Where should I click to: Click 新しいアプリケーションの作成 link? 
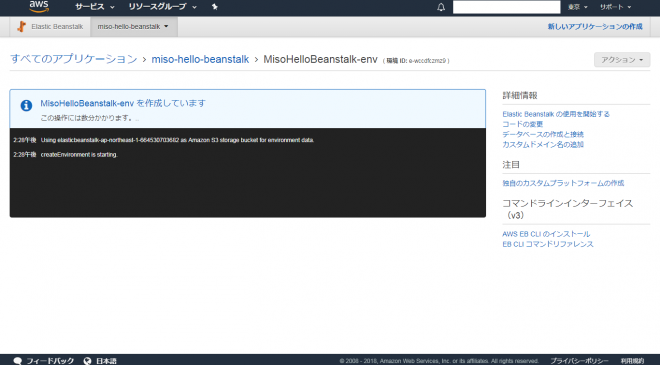[595, 27]
